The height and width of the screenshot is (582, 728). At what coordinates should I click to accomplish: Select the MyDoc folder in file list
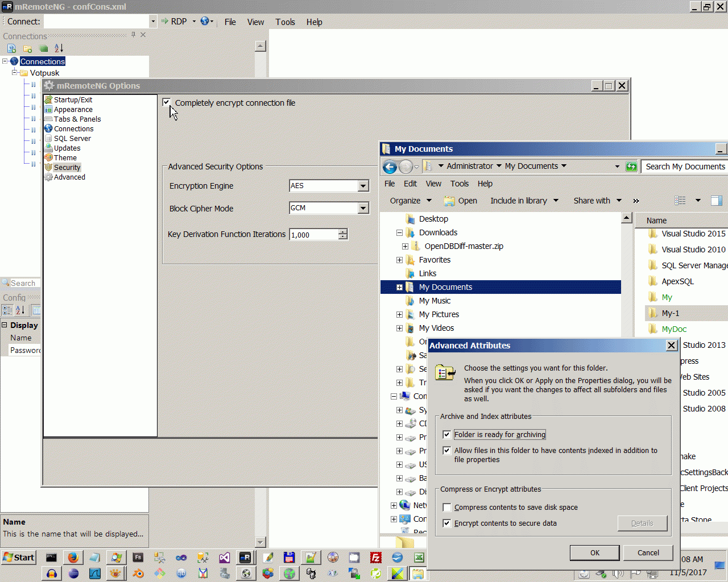[x=674, y=329]
